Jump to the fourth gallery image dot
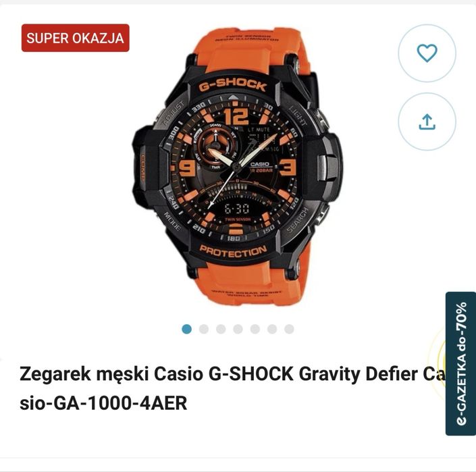 [238, 329]
